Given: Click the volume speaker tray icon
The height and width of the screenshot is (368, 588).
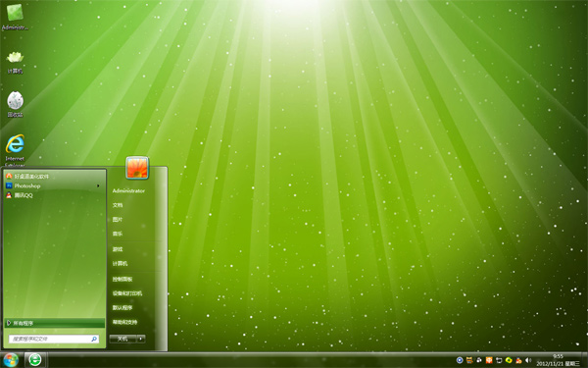Looking at the screenshot, I should click(528, 360).
